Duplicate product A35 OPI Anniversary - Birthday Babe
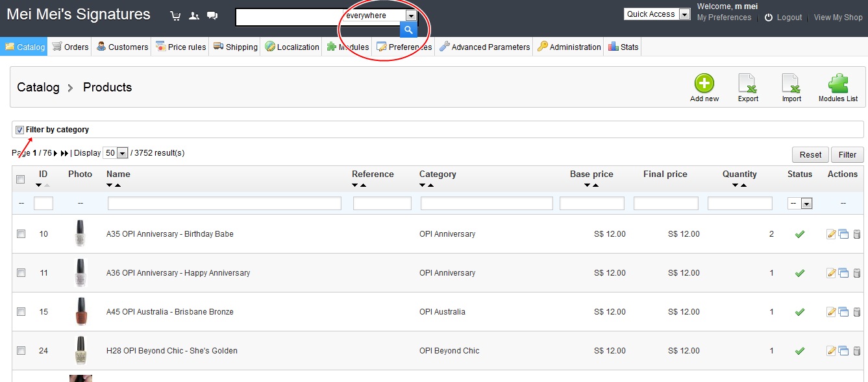This screenshot has width=868, height=382. pos(843,234)
